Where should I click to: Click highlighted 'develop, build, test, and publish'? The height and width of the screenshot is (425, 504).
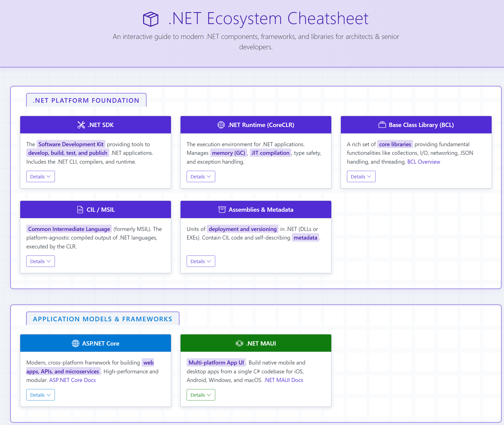pyautogui.click(x=68, y=153)
